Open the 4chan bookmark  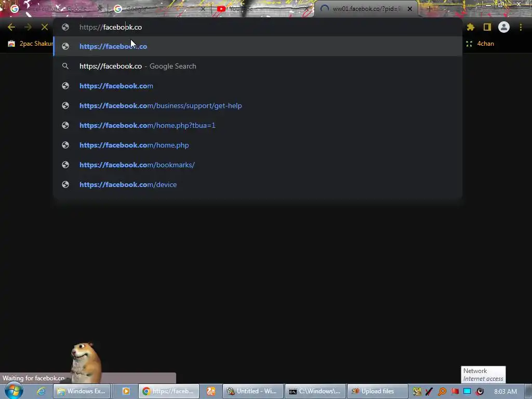tap(481, 44)
